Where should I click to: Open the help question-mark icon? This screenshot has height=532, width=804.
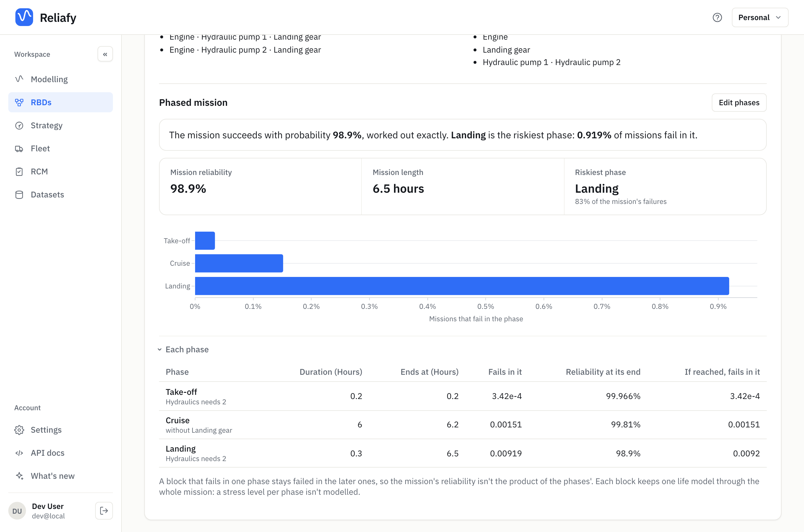click(x=717, y=17)
